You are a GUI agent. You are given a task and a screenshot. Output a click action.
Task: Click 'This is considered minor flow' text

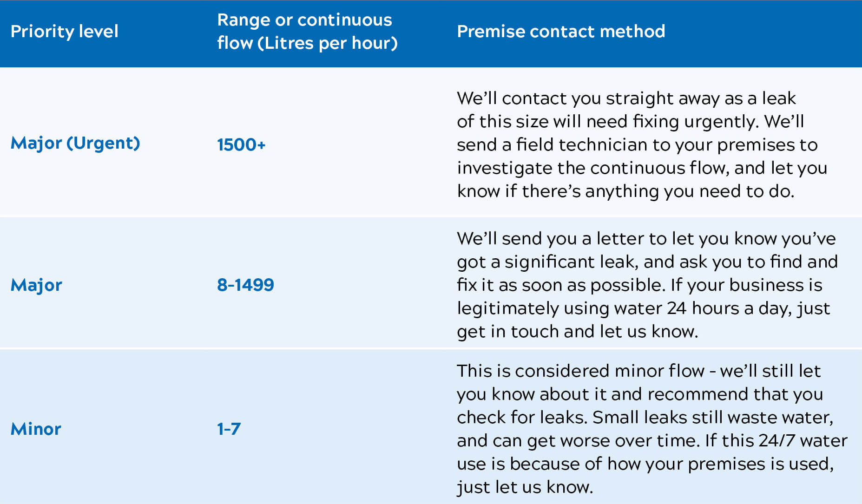[x=580, y=371]
